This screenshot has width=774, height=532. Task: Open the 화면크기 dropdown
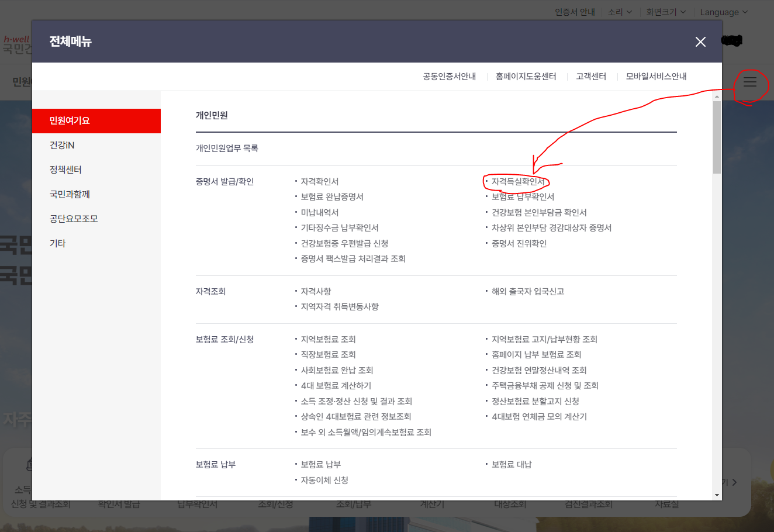tap(665, 12)
